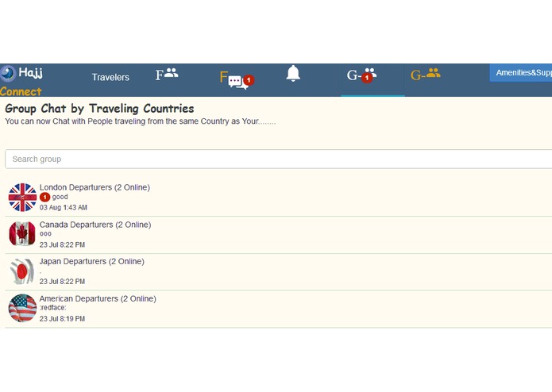
Task: Click the '03 Aug 1:43 AM' timestamp
Action: 64,207
